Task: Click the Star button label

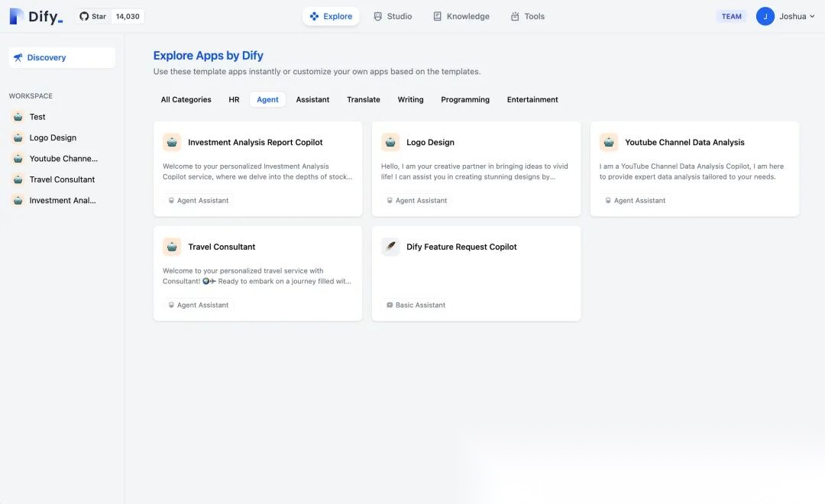Action: [x=99, y=16]
